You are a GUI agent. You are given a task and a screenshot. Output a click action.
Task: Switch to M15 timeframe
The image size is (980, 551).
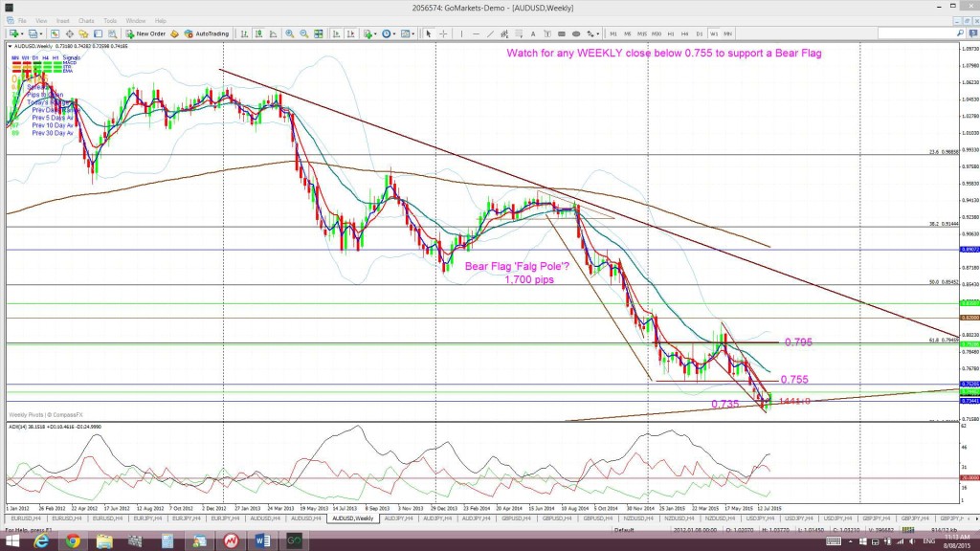pos(642,33)
